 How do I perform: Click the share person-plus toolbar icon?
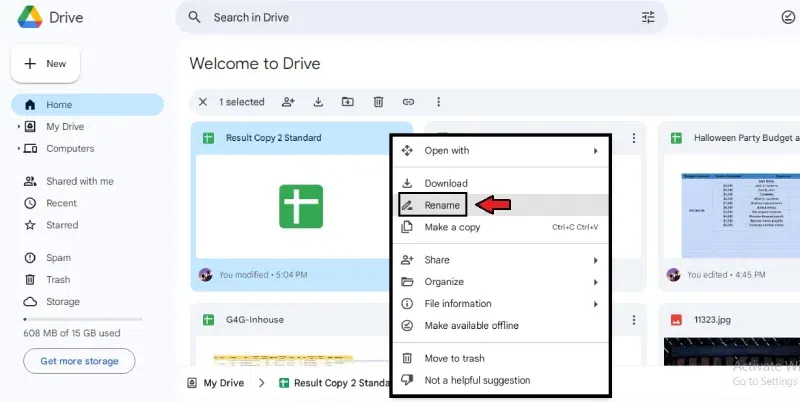coord(288,102)
